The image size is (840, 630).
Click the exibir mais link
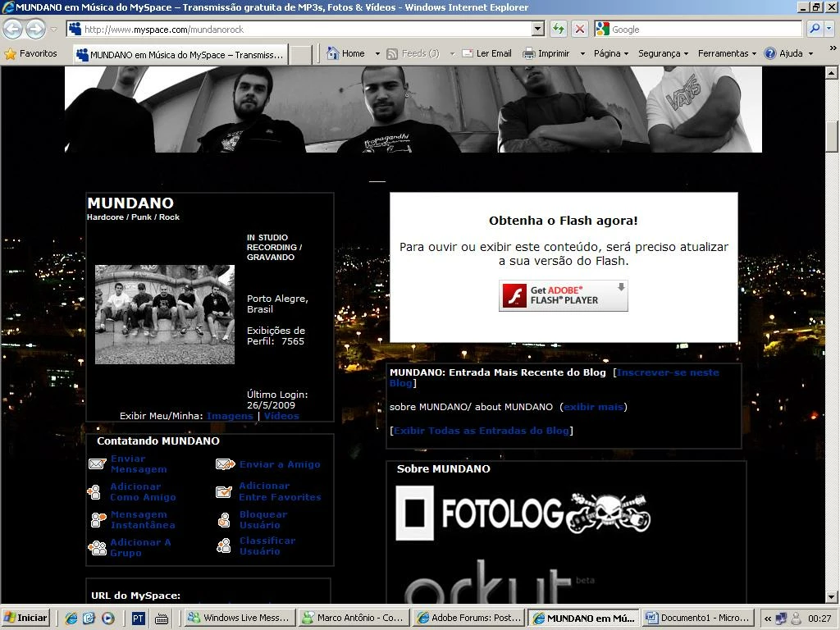click(x=593, y=407)
